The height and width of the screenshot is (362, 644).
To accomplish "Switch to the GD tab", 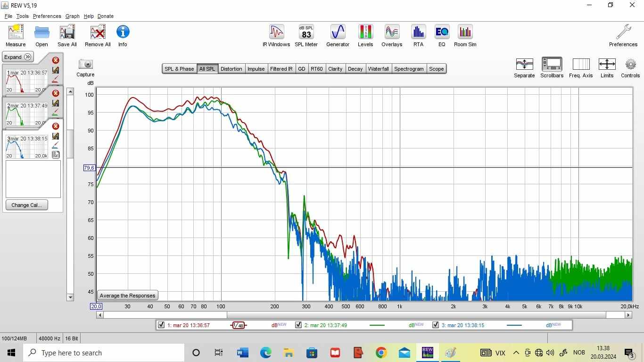I will click(x=302, y=69).
